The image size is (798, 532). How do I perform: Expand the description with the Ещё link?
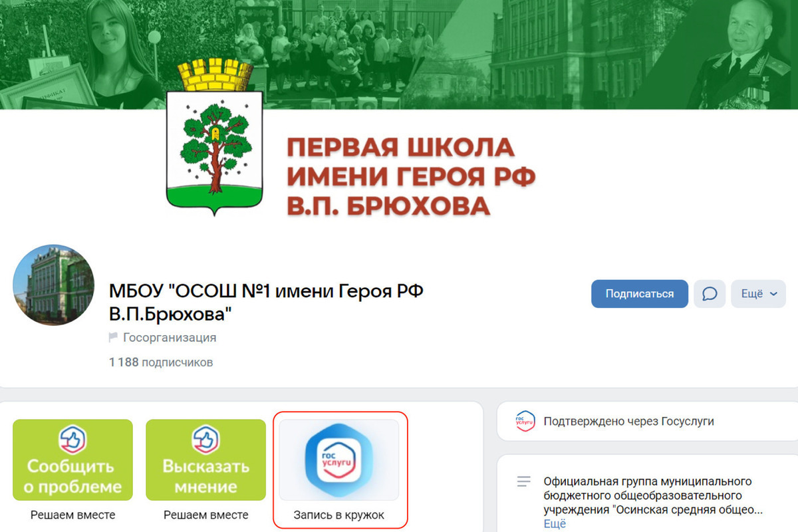click(x=555, y=524)
